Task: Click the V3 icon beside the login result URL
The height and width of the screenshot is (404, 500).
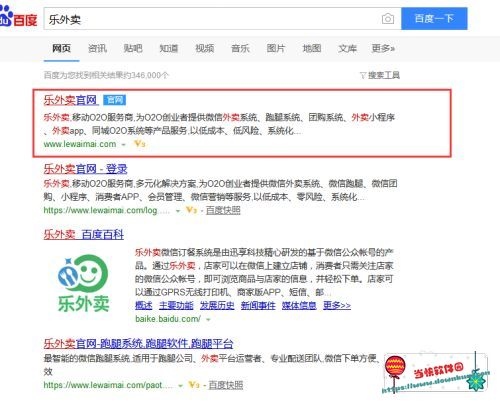Action: click(191, 210)
